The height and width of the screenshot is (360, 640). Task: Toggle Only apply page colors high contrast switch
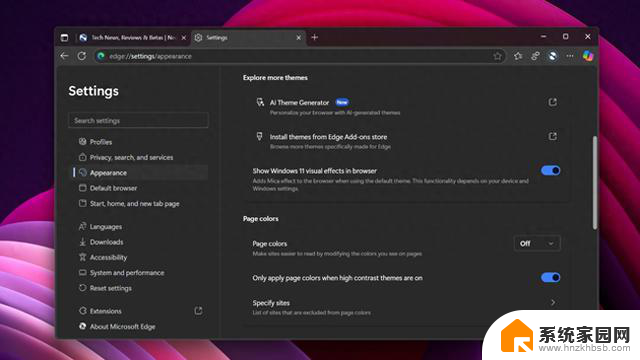point(550,278)
